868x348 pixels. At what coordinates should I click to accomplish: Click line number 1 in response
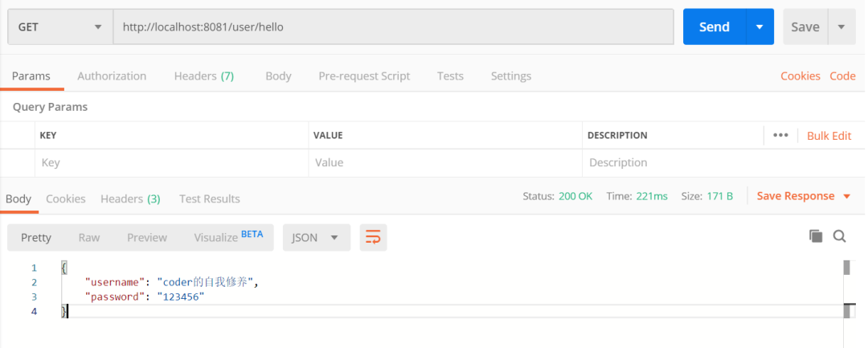34,268
